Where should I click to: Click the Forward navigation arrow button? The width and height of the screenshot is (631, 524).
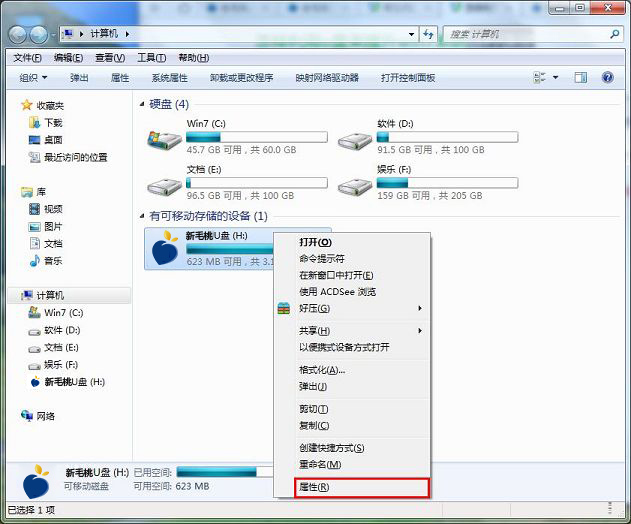pos(39,35)
